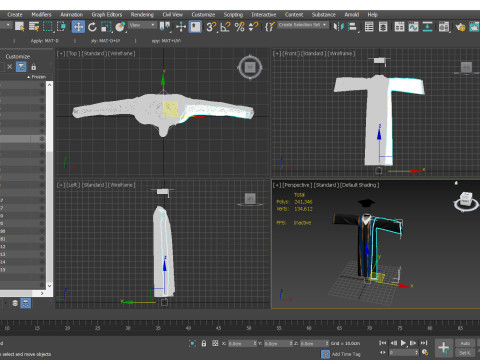Open the Arnold menu
480x360 pixels.
coord(352,15)
